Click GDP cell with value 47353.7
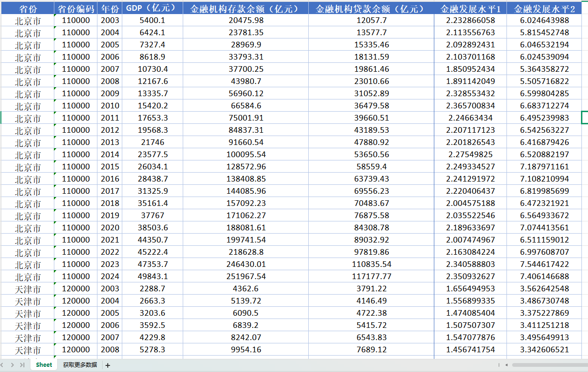The height and width of the screenshot is (372, 588). pos(152,265)
